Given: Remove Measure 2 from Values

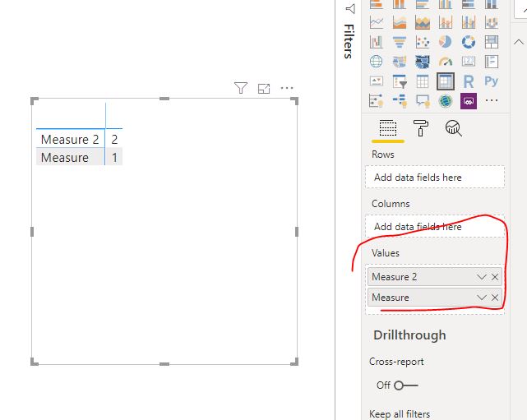Looking at the screenshot, I should pos(495,277).
